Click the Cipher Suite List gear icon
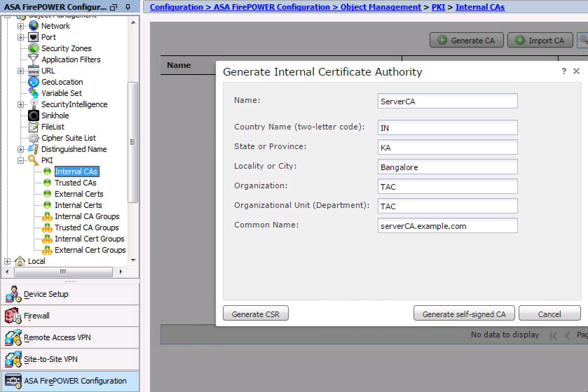This screenshot has height=392, width=588. tap(34, 138)
